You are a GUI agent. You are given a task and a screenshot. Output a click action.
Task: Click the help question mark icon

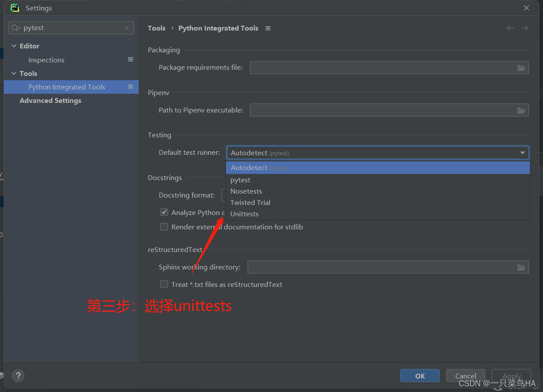[x=18, y=375]
